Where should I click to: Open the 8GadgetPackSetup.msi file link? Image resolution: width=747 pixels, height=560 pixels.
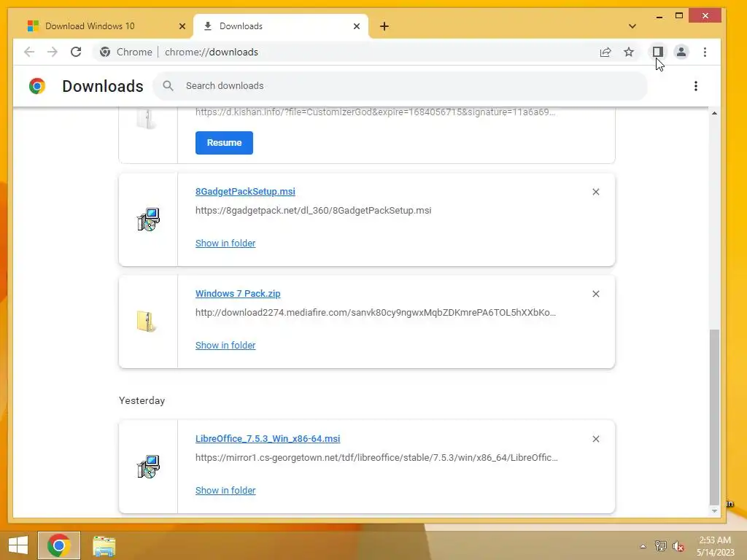pos(245,192)
